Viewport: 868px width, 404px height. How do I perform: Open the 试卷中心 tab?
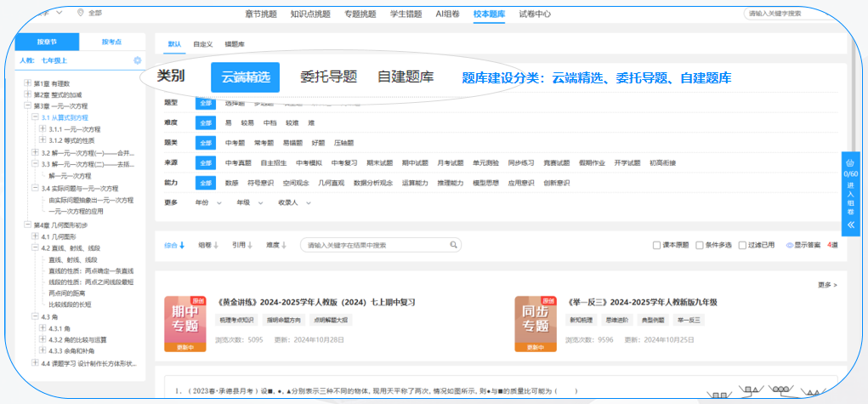pyautogui.click(x=535, y=14)
